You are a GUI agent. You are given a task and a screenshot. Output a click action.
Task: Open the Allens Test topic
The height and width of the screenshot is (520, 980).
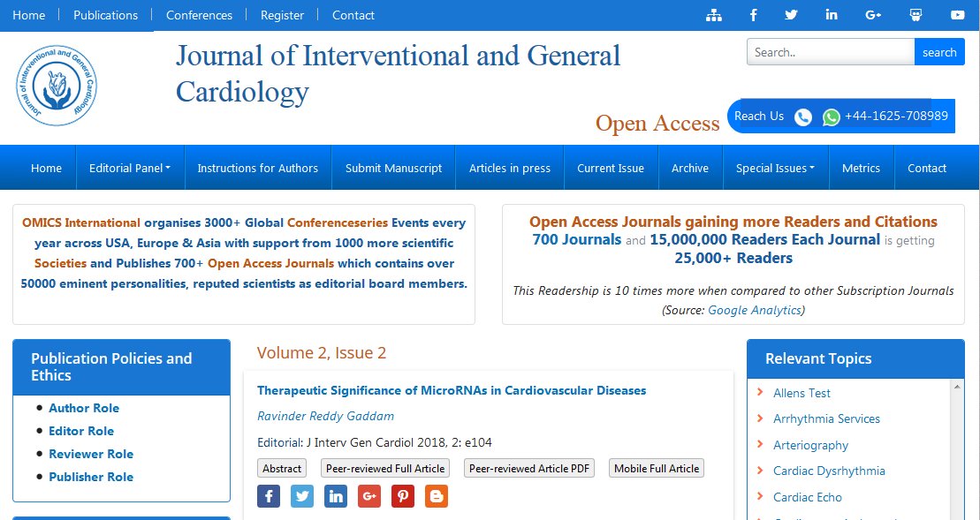[801, 393]
